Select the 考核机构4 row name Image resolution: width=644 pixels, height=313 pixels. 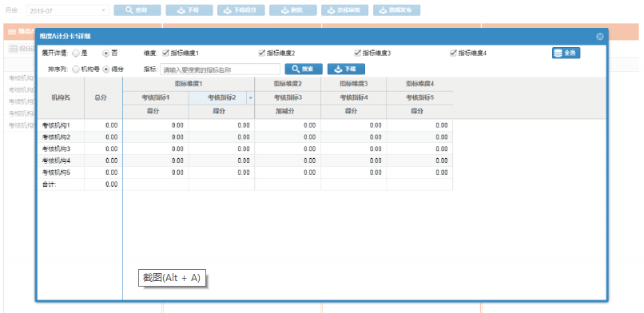[x=56, y=160]
